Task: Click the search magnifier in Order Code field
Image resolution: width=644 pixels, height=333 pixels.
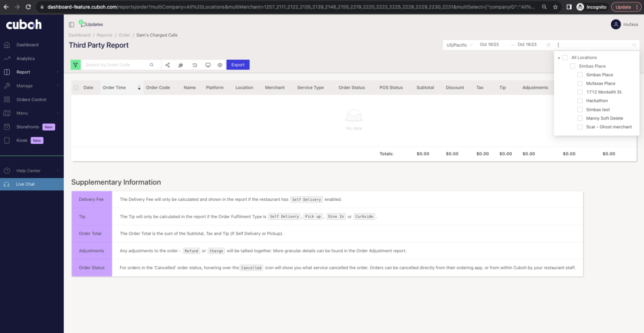Action: [151, 64]
